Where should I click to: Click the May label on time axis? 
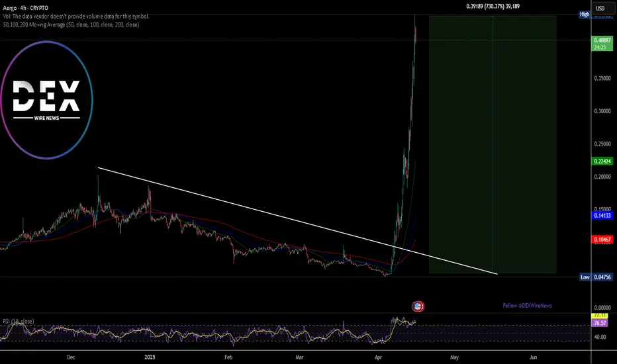[x=455, y=357]
